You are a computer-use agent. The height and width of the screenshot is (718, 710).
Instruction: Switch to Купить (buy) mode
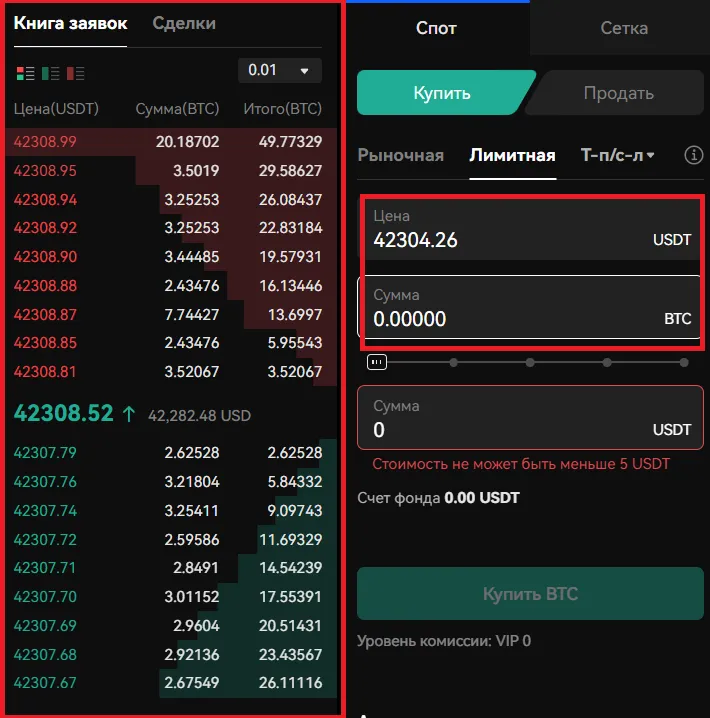point(441,93)
